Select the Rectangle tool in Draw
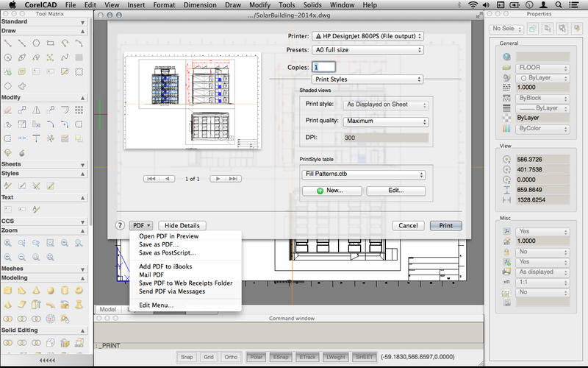588x368 pixels. [49, 43]
